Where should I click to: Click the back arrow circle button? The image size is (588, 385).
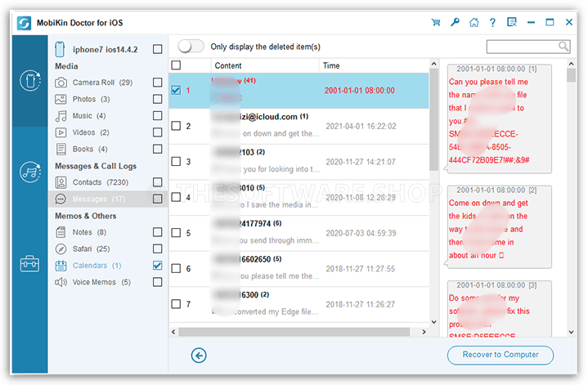click(199, 355)
